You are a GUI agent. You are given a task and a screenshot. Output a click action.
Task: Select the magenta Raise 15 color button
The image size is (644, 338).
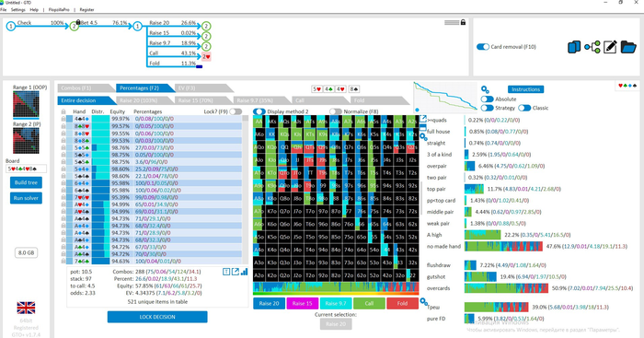click(x=303, y=303)
